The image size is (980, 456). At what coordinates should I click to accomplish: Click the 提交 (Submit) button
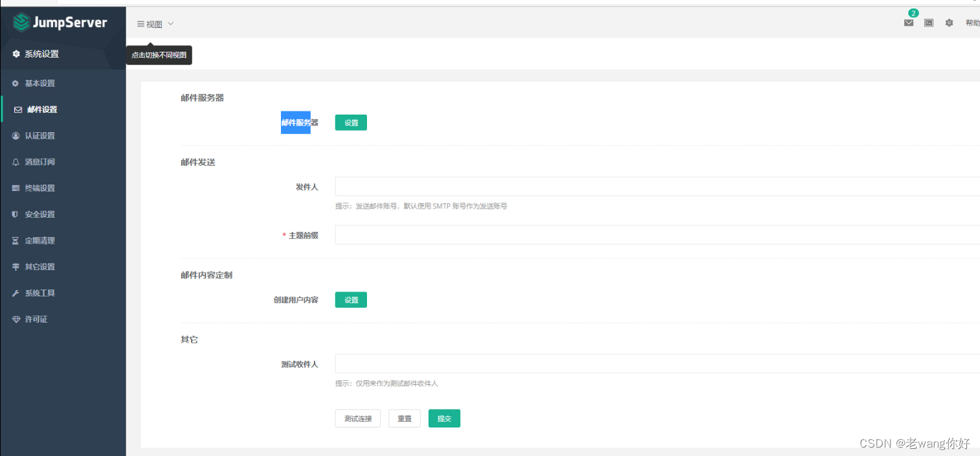[x=444, y=418]
